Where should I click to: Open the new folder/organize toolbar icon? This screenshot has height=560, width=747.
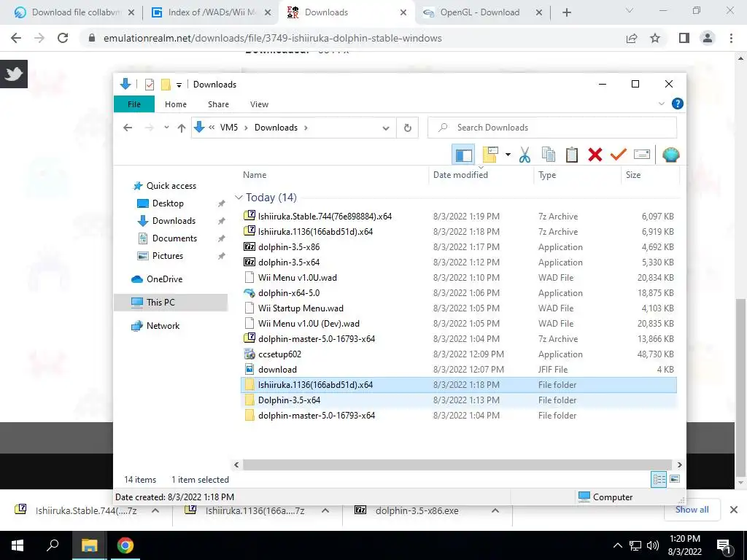490,155
